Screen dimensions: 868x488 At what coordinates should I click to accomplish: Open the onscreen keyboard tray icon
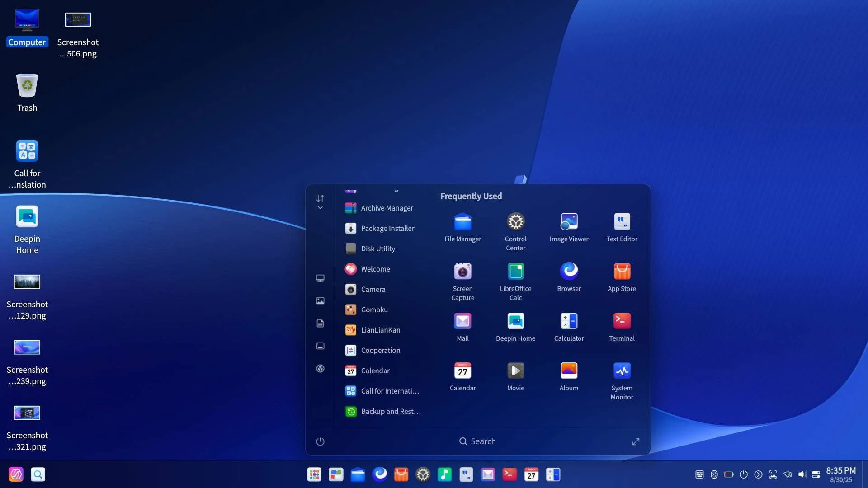point(699,474)
